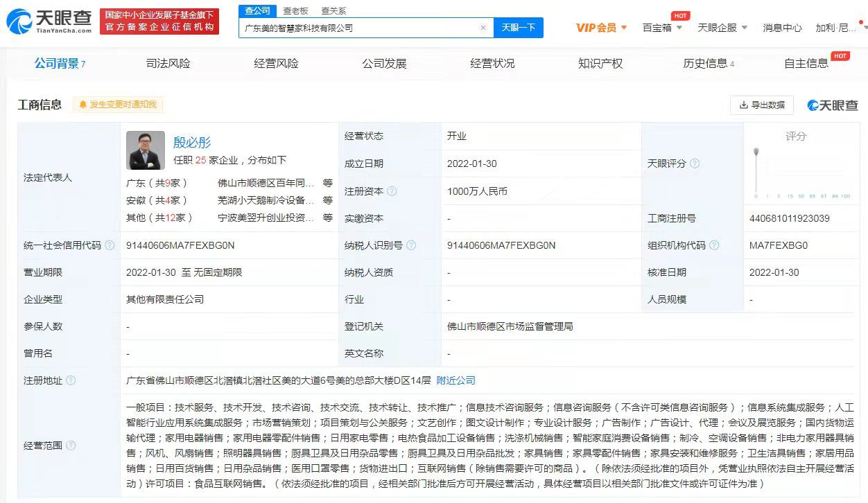The width and height of the screenshot is (868, 503).
Task: Open the 司法风险 tab
Action: pos(168,64)
